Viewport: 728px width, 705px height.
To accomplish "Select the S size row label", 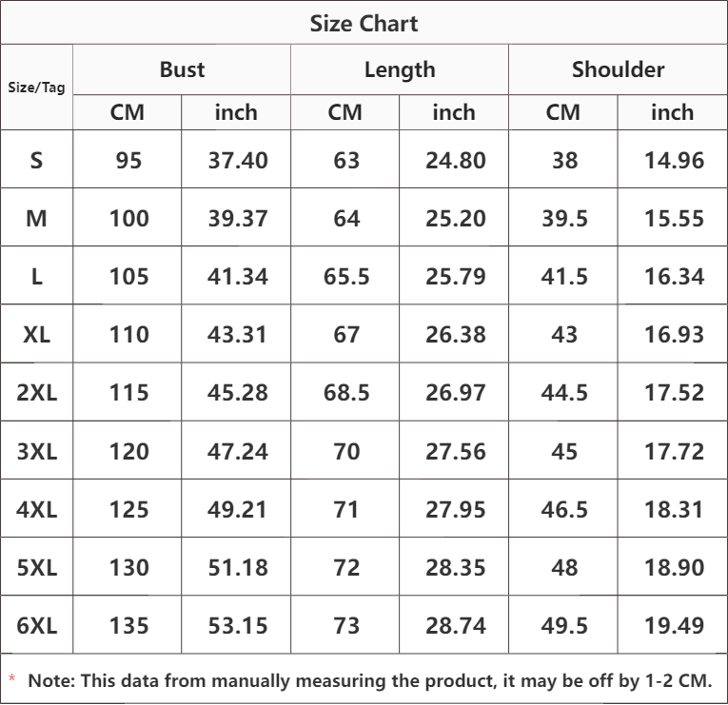I will pyautogui.click(x=36, y=160).
